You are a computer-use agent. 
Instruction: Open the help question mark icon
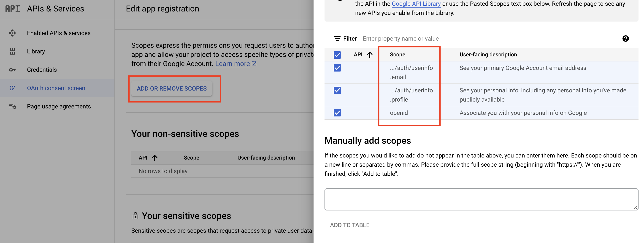point(625,39)
